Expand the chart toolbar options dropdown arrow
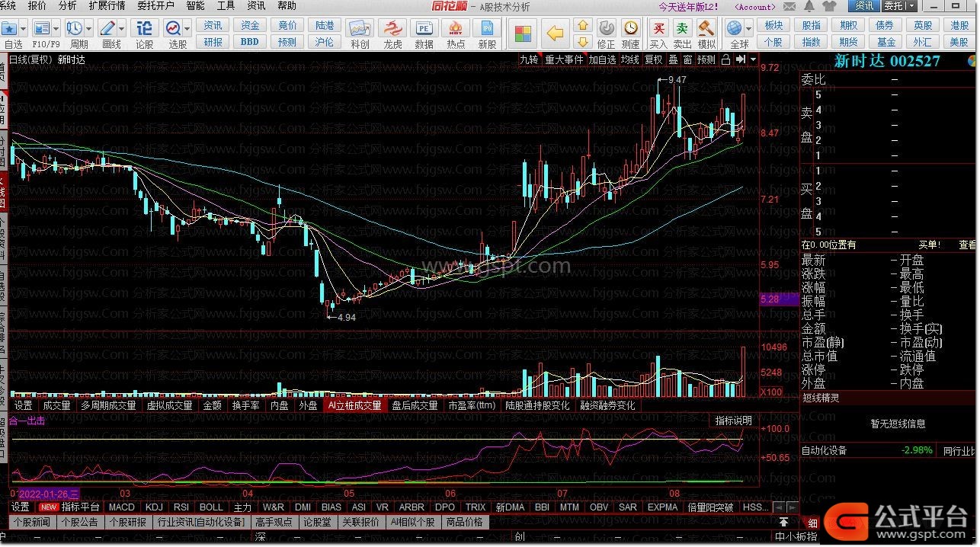The height and width of the screenshot is (547, 980). tap(753, 59)
